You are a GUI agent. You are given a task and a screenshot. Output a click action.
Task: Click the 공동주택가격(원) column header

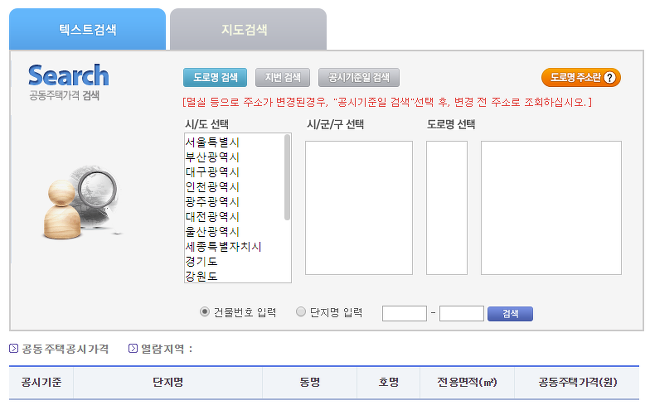(577, 382)
